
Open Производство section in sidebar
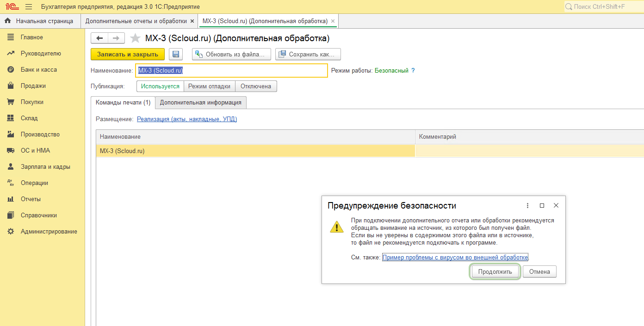(x=40, y=134)
